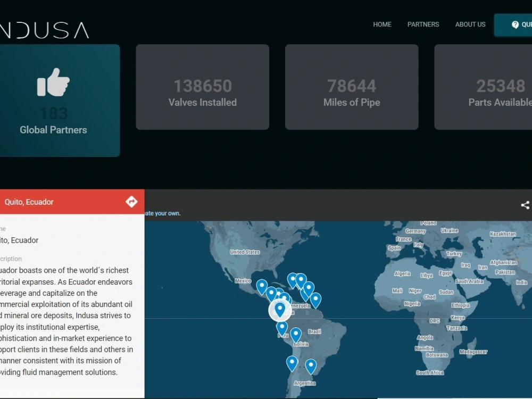Image resolution: width=532 pixels, height=399 pixels.
Task: Select the map pin nearest the Mexico label
Action: (262, 287)
